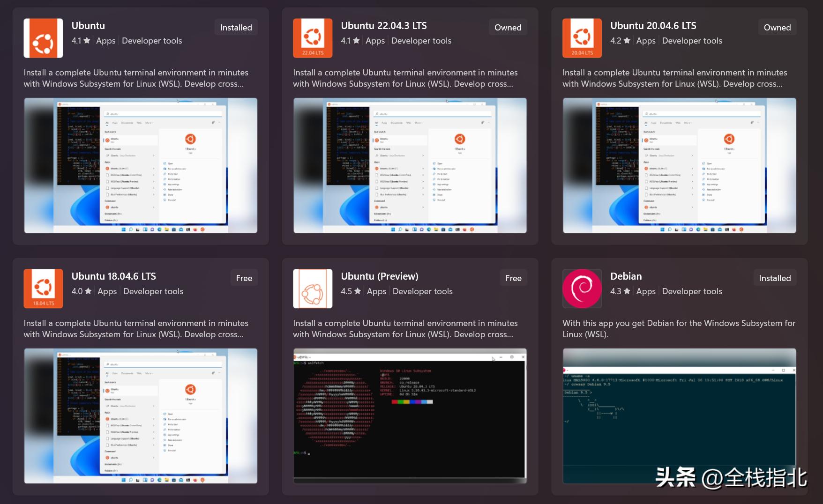Click the description under Ubuntu 18.04.6 LTS
The image size is (823, 504).
click(136, 329)
